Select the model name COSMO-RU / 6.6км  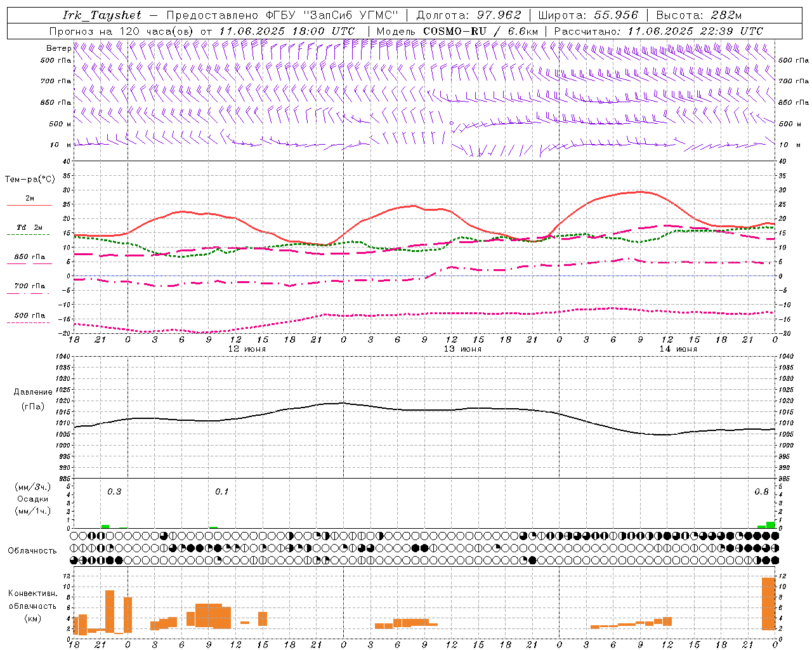480,31
